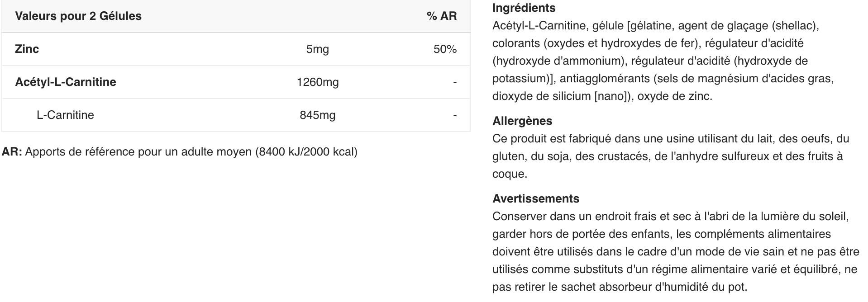Click the 5mg zinc amount

[x=317, y=49]
